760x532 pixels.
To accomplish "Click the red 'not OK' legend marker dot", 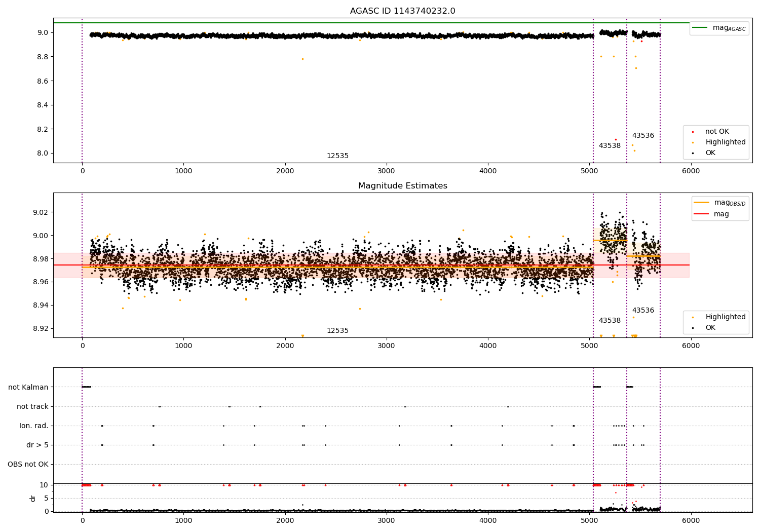I will pos(693,132).
